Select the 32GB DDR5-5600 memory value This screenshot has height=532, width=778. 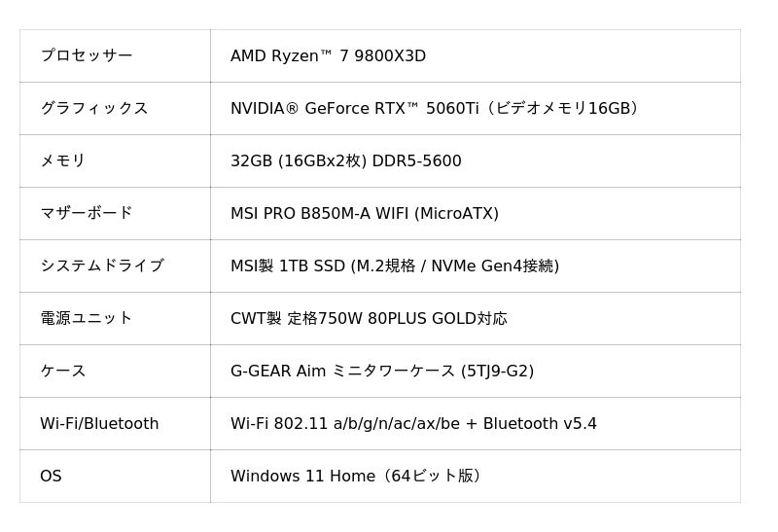click(x=345, y=161)
